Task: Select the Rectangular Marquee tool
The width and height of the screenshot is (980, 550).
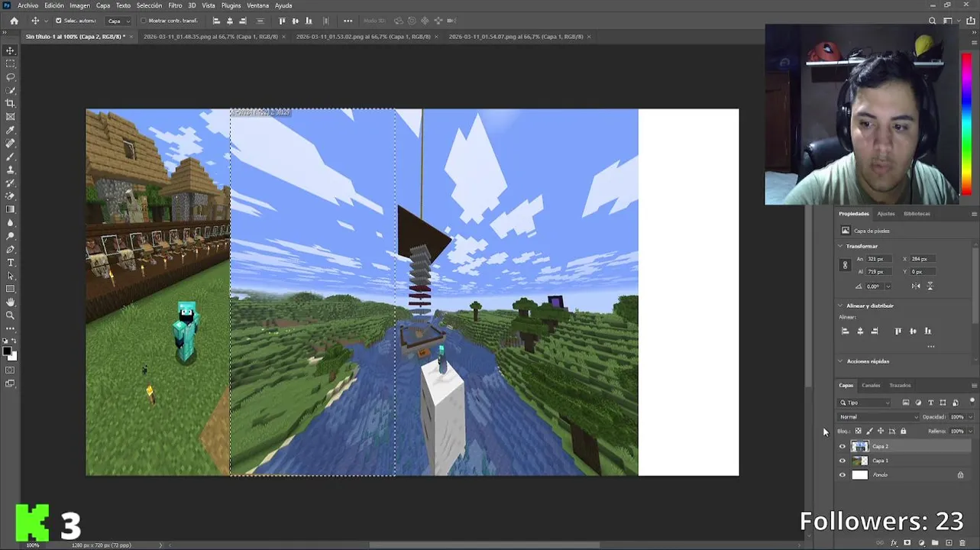Action: [11, 63]
